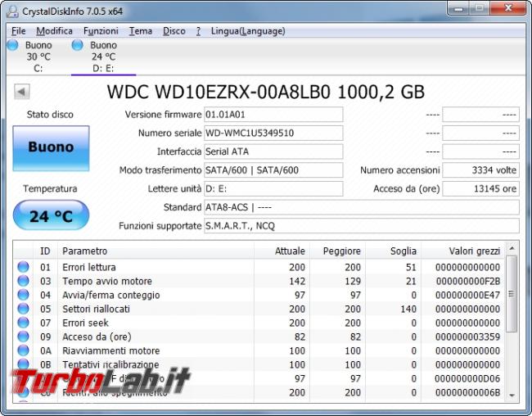This screenshot has width=532, height=416.
Task: Open the Funzioni menu
Action: point(101,31)
